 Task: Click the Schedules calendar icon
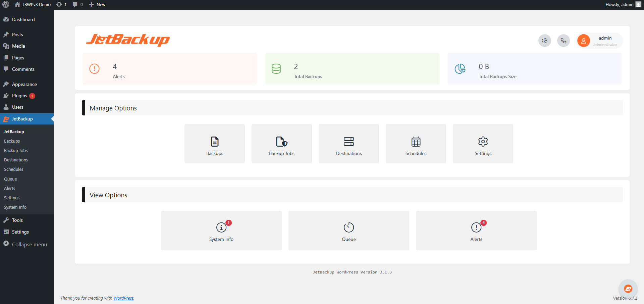[x=416, y=142]
